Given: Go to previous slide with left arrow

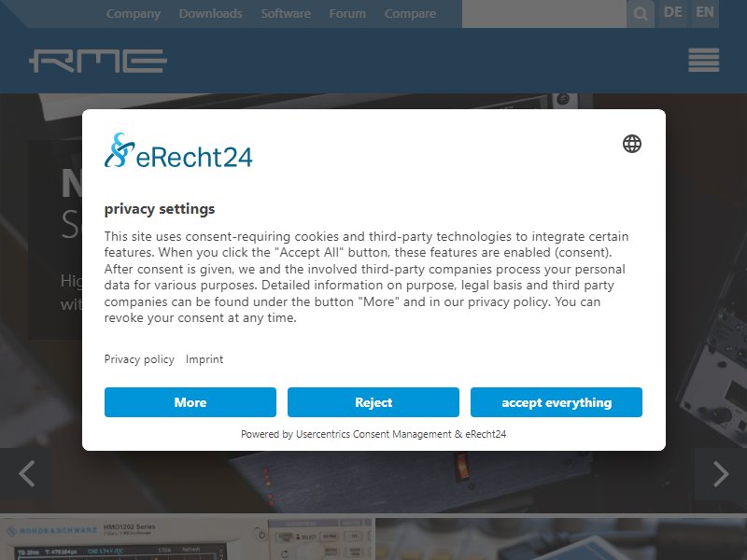Looking at the screenshot, I should 26,474.
